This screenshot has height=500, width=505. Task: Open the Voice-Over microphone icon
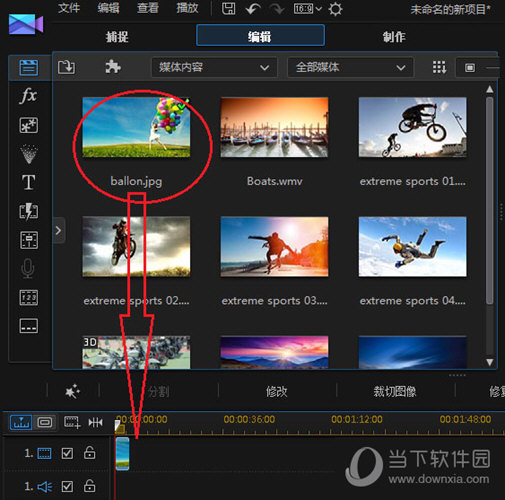(x=28, y=268)
